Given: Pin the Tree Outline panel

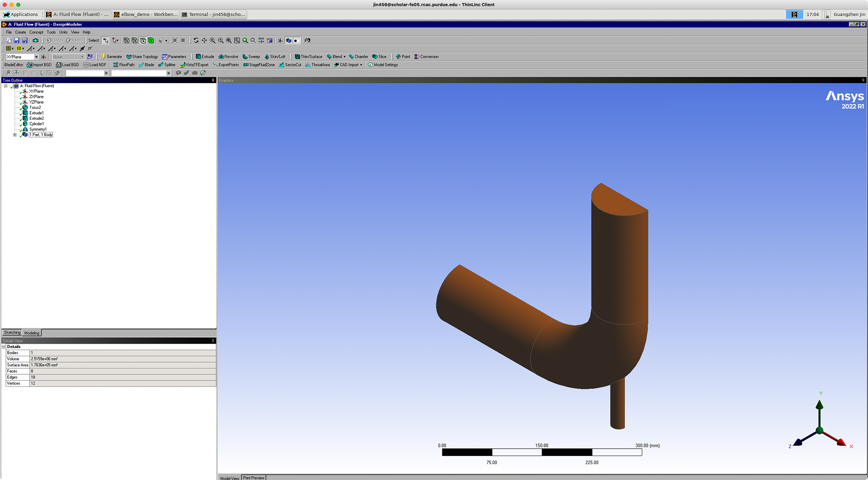Looking at the screenshot, I should coord(213,80).
